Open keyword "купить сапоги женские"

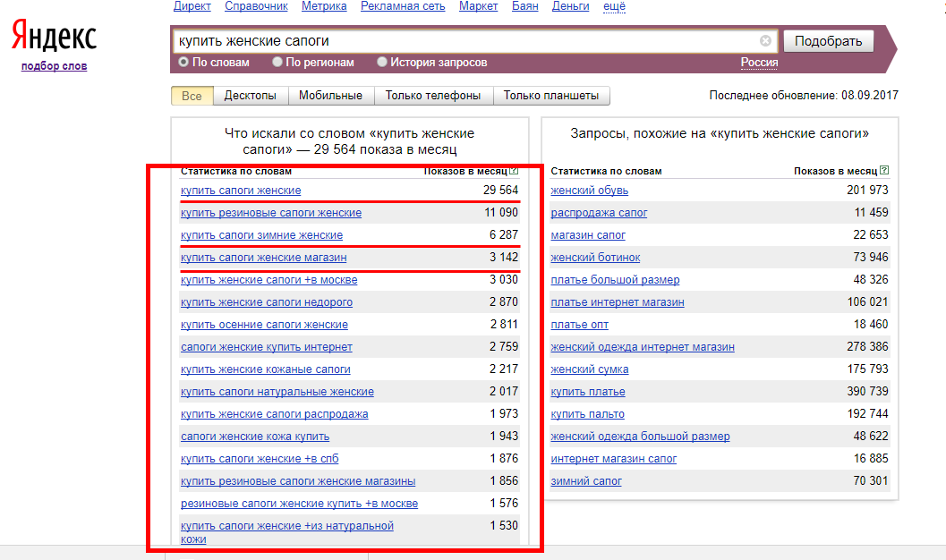pos(241,191)
